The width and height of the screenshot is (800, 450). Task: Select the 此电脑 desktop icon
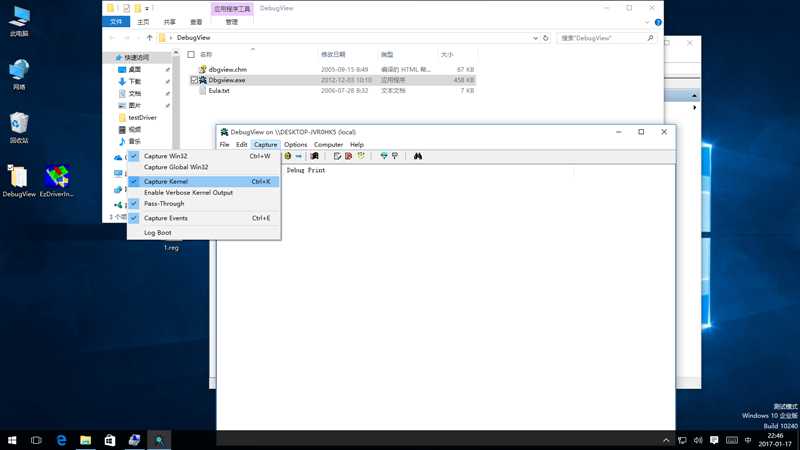(x=19, y=21)
